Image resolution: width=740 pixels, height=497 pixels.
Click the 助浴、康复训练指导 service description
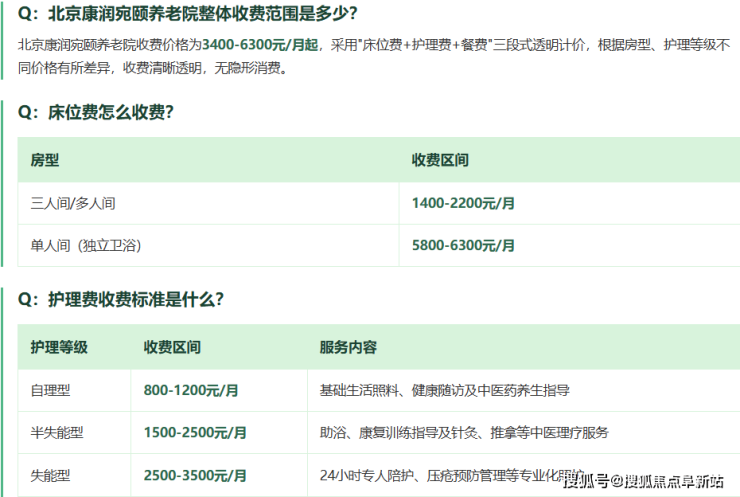click(x=464, y=432)
